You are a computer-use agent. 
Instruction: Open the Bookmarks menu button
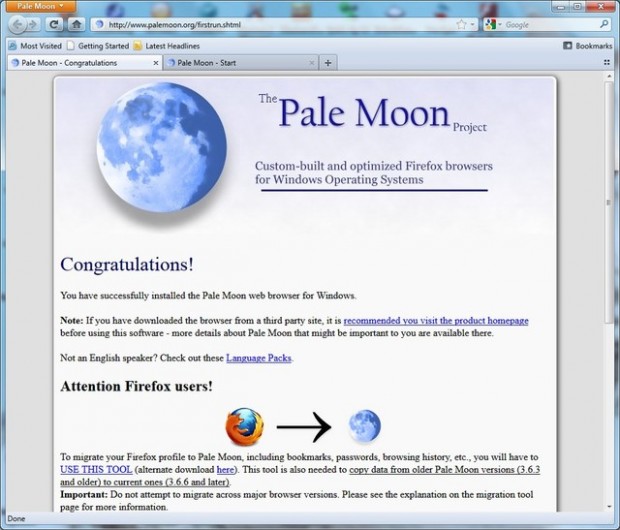pyautogui.click(x=587, y=46)
